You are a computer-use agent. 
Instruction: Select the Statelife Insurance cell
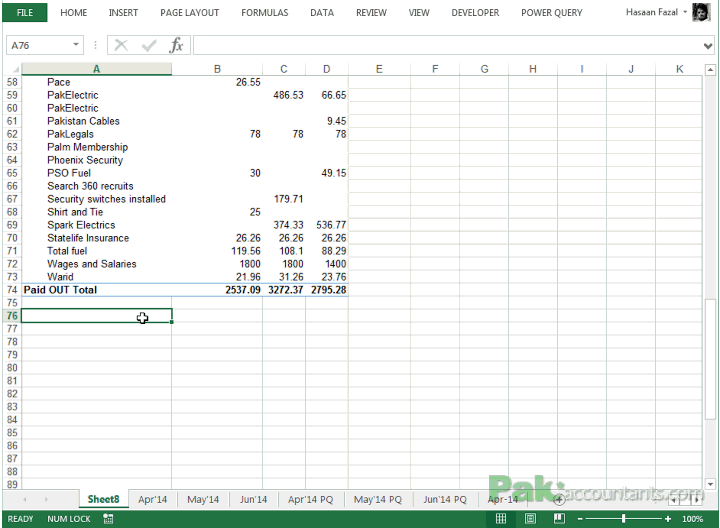pos(96,238)
